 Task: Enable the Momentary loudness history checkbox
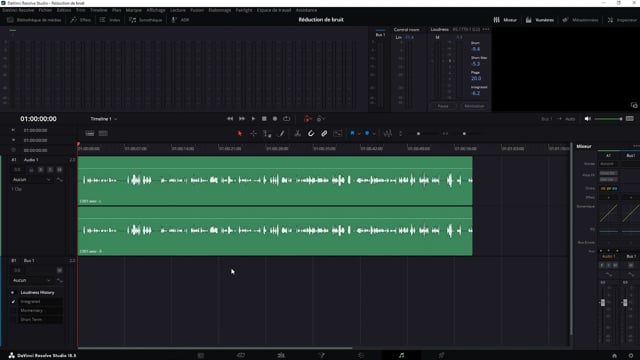click(13, 311)
